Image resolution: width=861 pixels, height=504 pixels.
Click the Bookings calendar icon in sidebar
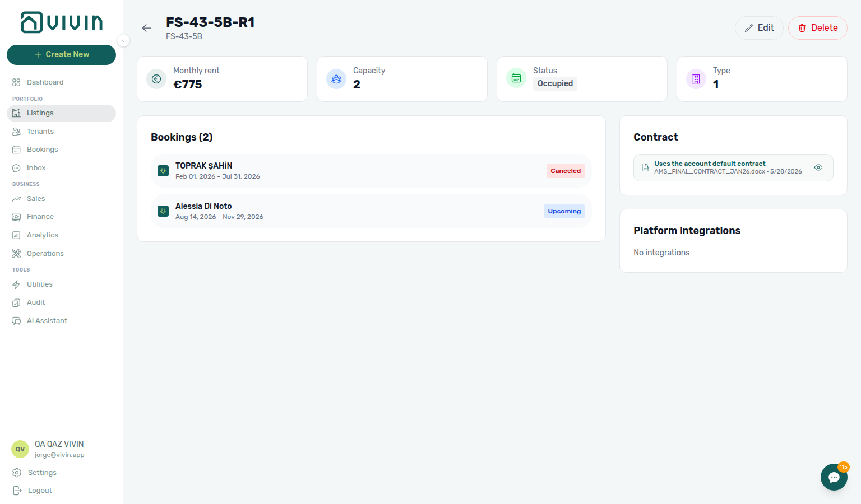pos(16,150)
